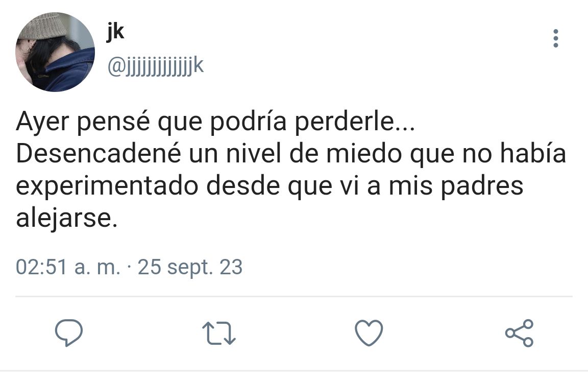Click the word 'perderle...' in first line
Image resolution: width=588 pixels, height=380 pixels.
(x=355, y=122)
